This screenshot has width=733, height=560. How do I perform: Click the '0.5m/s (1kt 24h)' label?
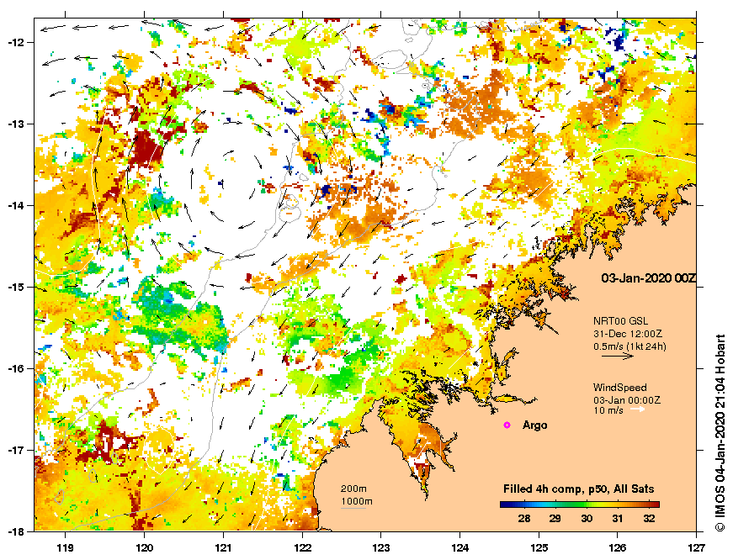point(629,346)
